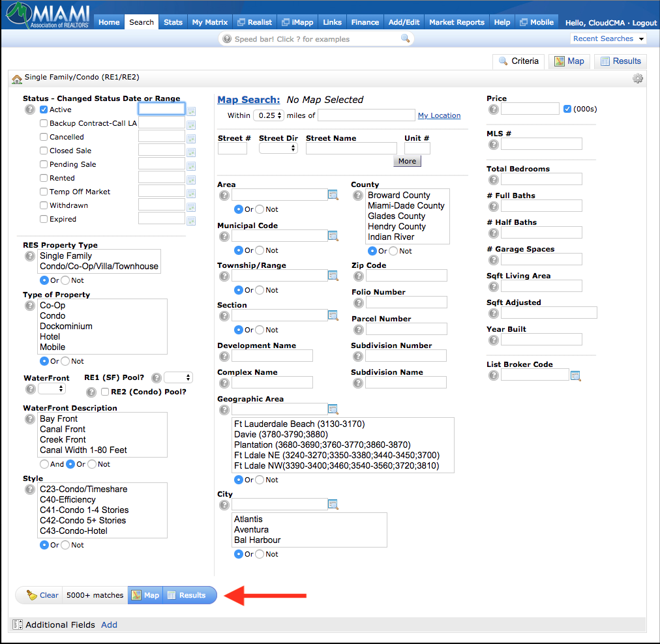The width and height of the screenshot is (660, 644).
Task: Click the speed bar magnifier icon
Action: tap(405, 38)
